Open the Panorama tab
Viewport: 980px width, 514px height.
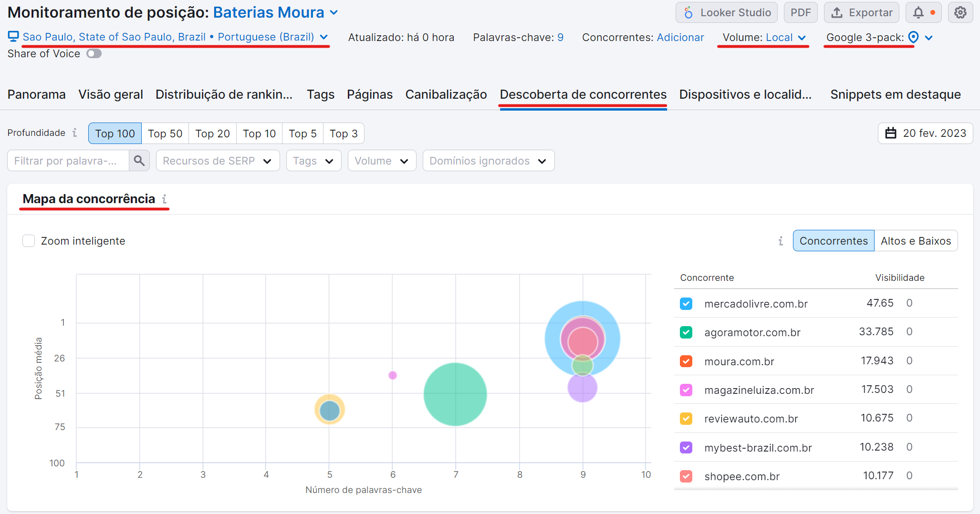pos(36,94)
